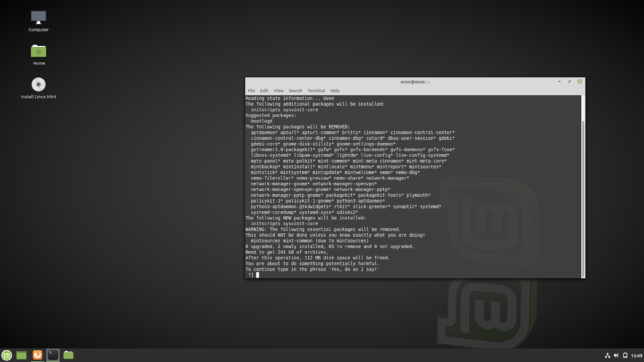
Task: Launch Firefox from the panel
Action: (37, 355)
